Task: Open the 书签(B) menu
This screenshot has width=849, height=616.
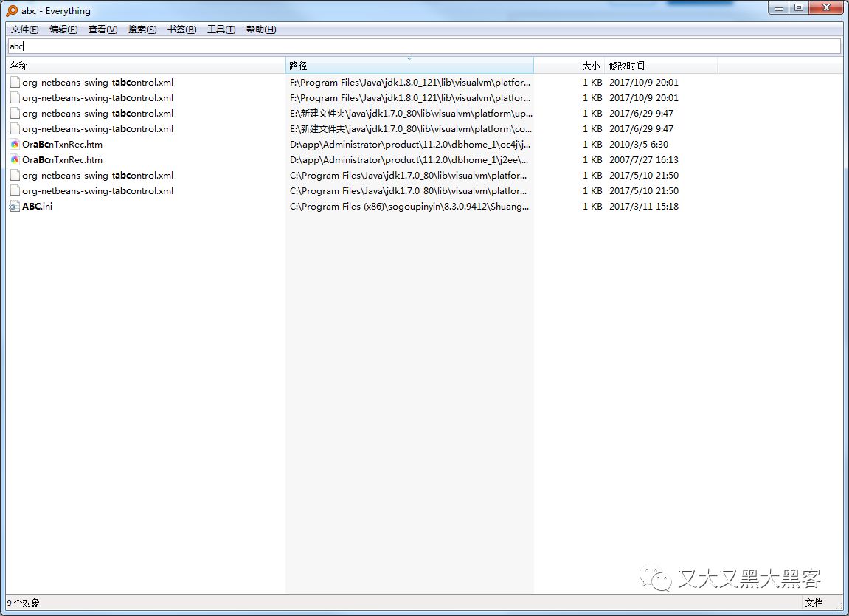Action: (x=182, y=30)
